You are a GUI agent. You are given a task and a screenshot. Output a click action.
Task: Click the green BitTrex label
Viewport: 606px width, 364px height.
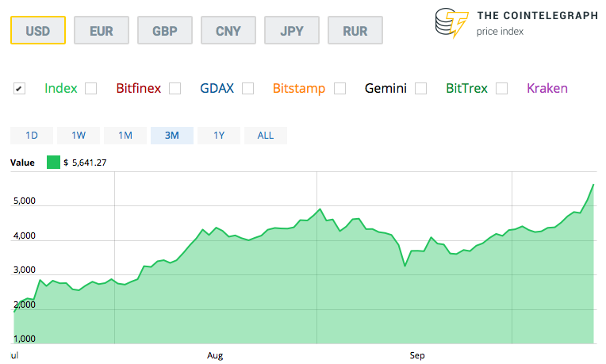tap(466, 89)
